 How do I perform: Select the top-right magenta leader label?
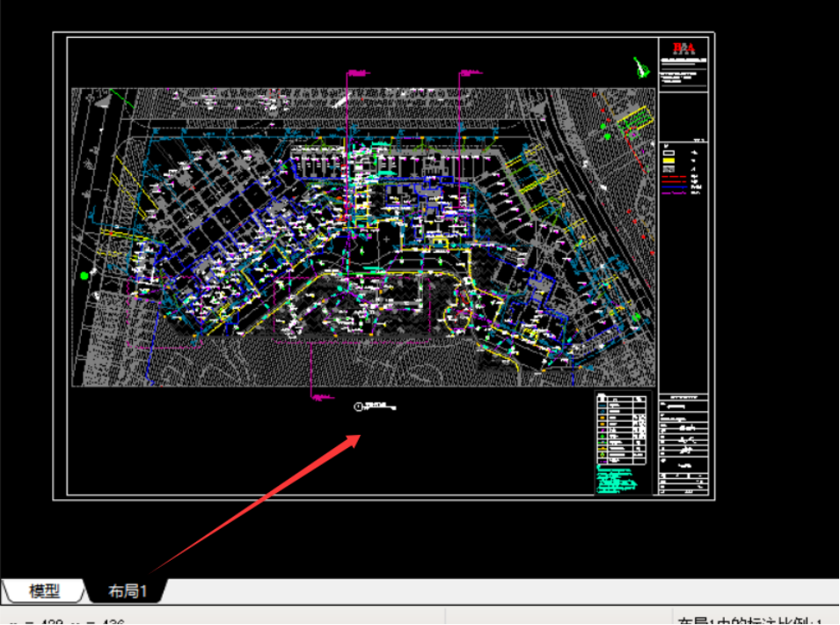(469, 72)
